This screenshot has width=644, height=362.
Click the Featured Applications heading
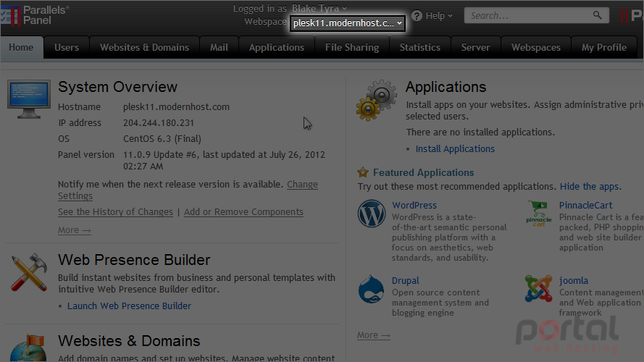pyautogui.click(x=424, y=172)
